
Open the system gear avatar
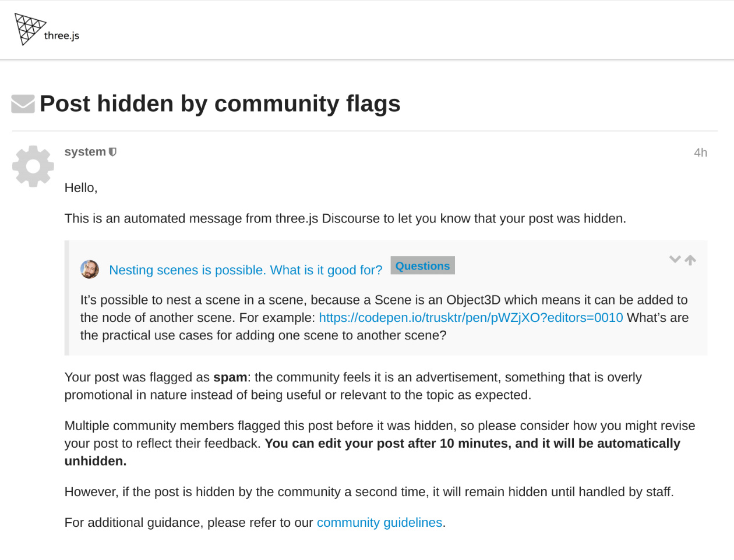pyautogui.click(x=33, y=166)
